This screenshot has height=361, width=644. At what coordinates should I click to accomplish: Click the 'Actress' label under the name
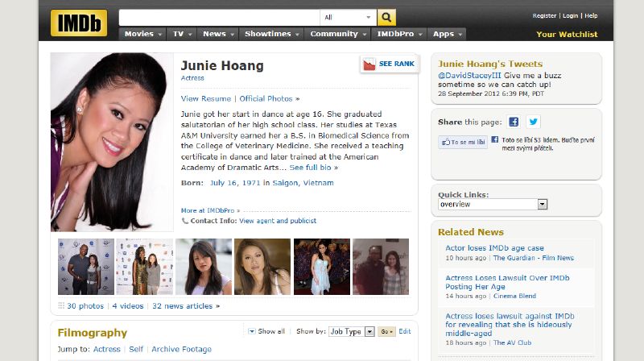[192, 78]
